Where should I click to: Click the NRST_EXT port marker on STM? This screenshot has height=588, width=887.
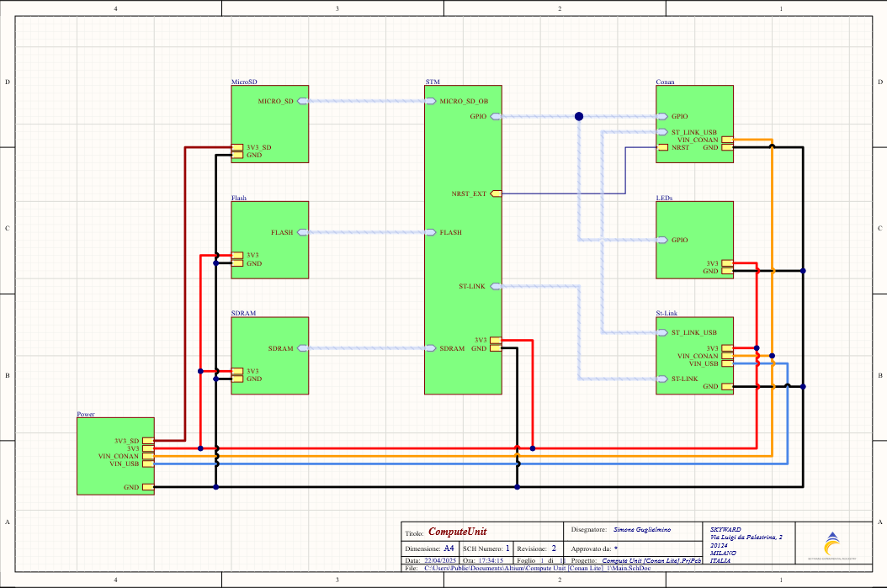click(497, 193)
